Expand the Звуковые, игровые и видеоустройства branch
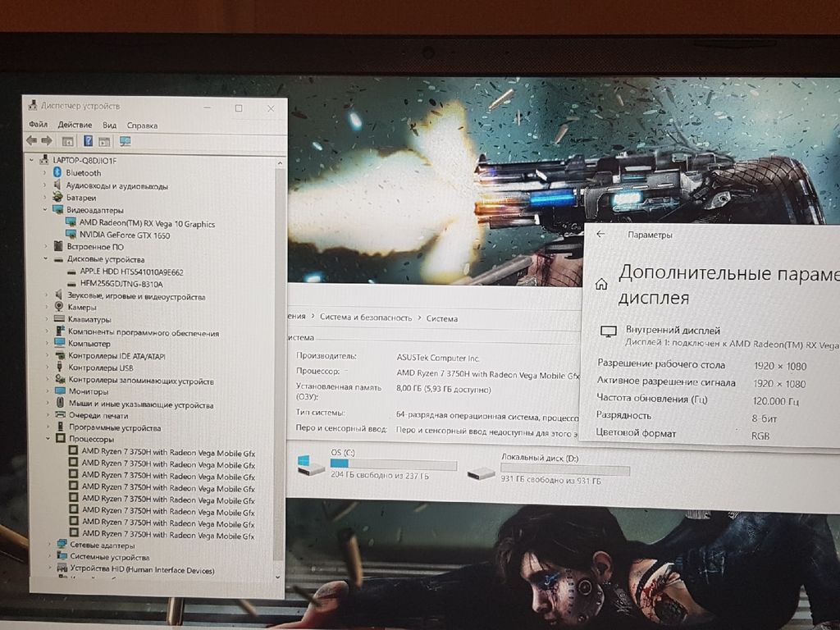Viewport: 840px width, 630px height. point(46,294)
